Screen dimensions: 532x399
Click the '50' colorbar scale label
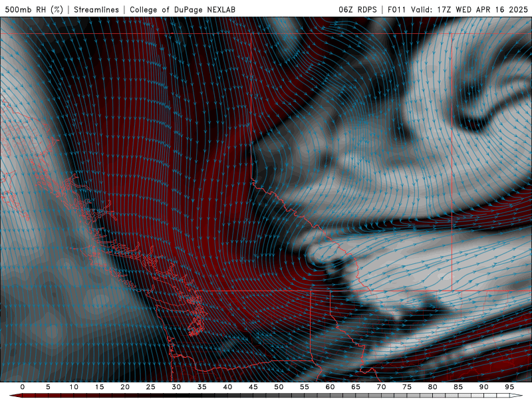pos(279,387)
